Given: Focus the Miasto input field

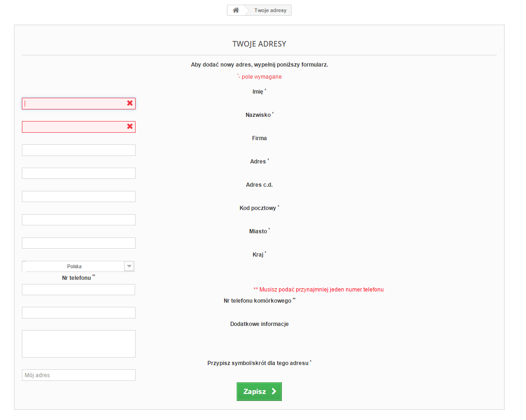Looking at the screenshot, I should [79, 243].
